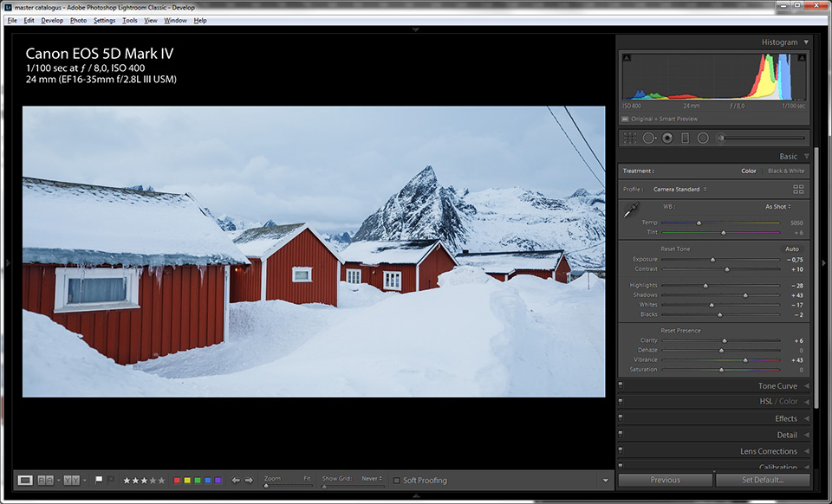Image resolution: width=832 pixels, height=504 pixels.
Task: Flag the photo as picked
Action: click(99, 480)
